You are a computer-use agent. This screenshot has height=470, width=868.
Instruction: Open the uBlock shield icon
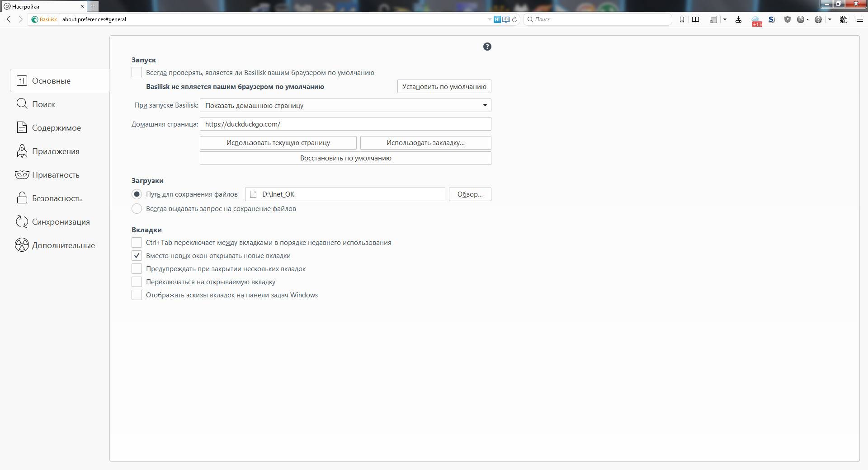tap(788, 19)
